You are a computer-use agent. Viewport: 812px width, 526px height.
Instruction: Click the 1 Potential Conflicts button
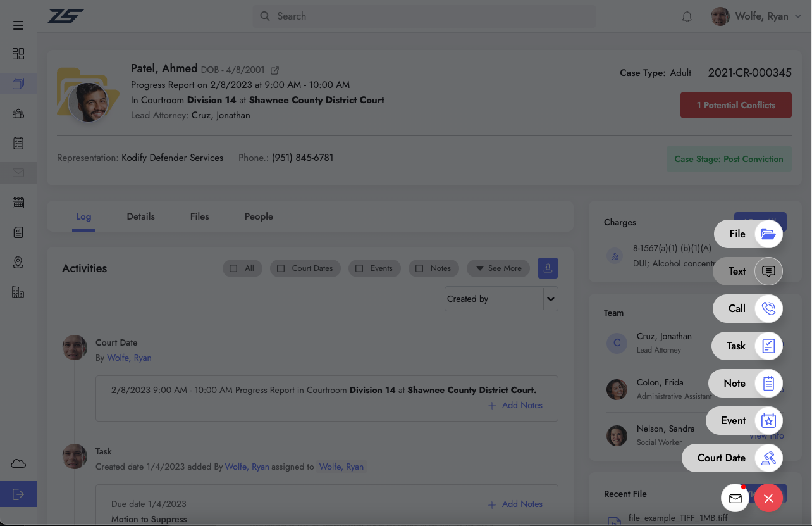pyautogui.click(x=735, y=106)
